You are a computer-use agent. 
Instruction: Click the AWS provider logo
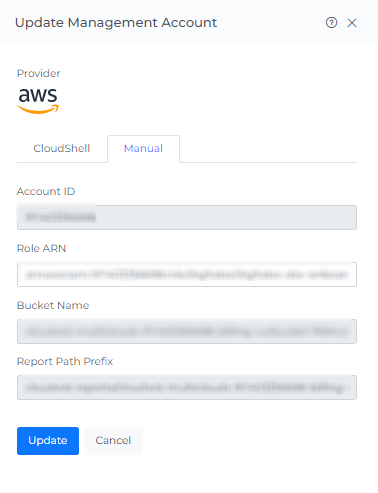pyautogui.click(x=38, y=101)
